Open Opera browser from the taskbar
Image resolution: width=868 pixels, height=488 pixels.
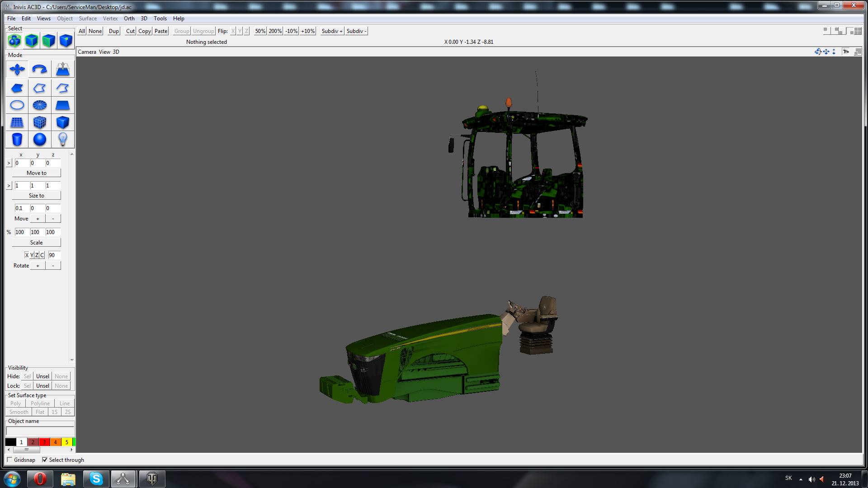(40, 479)
